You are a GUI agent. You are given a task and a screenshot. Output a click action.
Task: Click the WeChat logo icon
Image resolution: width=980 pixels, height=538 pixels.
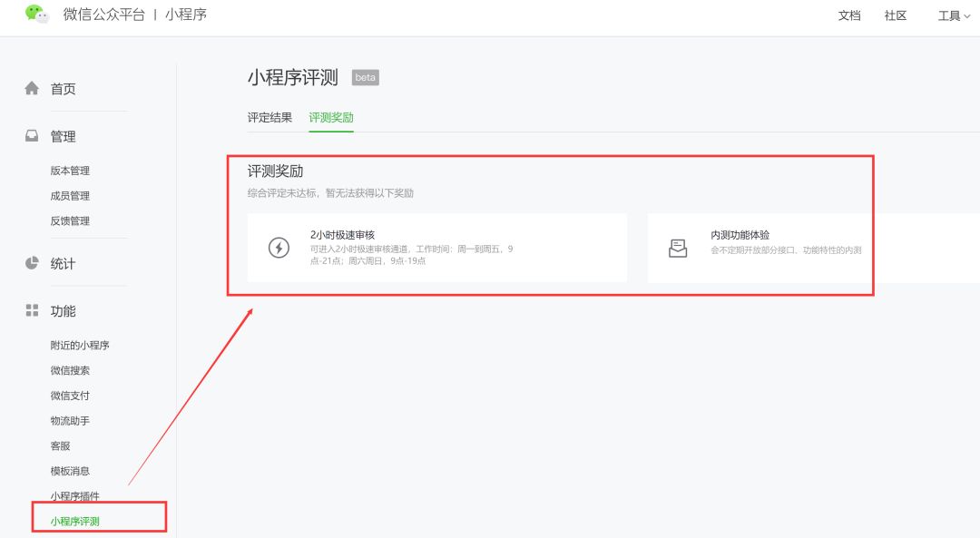(x=36, y=14)
